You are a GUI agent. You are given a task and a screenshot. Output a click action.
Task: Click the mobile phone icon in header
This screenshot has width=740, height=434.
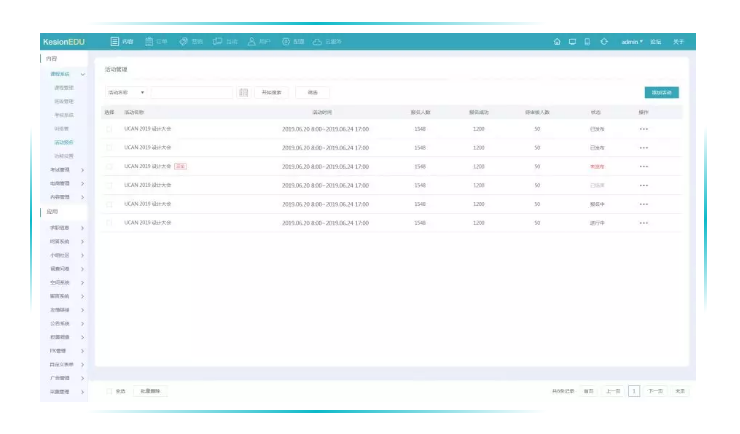tap(587, 42)
